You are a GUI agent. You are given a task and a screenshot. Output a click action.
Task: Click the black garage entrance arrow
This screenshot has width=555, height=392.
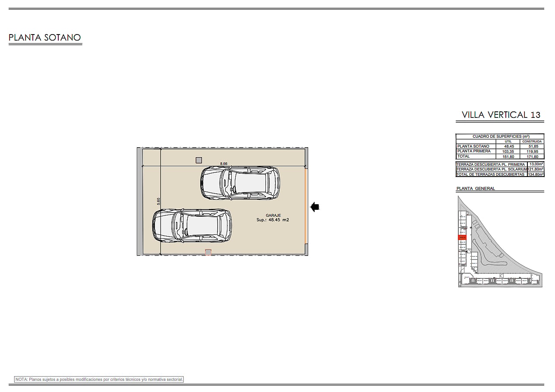[x=315, y=207]
